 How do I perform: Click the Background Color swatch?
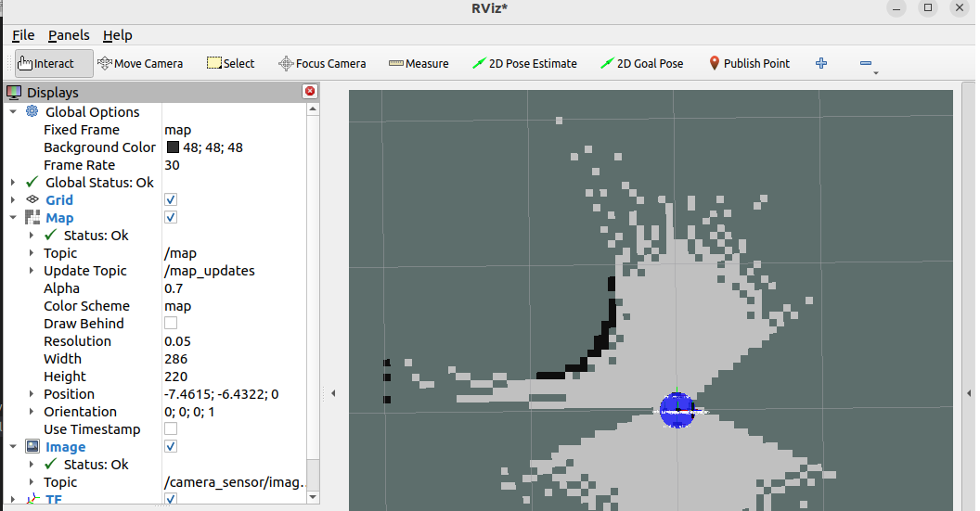tap(173, 147)
